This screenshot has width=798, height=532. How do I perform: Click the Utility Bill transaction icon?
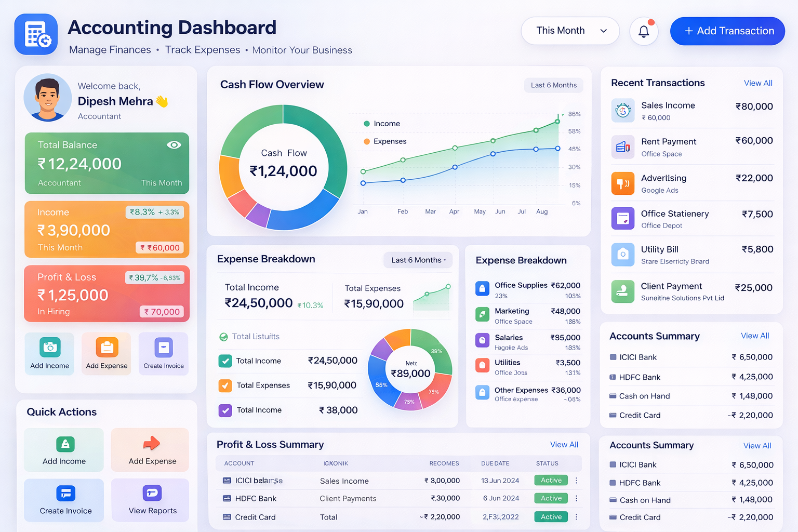click(x=622, y=255)
